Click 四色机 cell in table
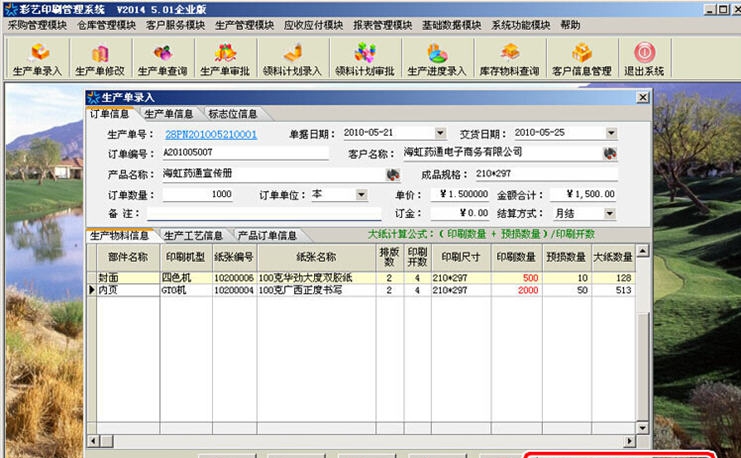Image resolution: width=741 pixels, height=458 pixels. [186, 277]
